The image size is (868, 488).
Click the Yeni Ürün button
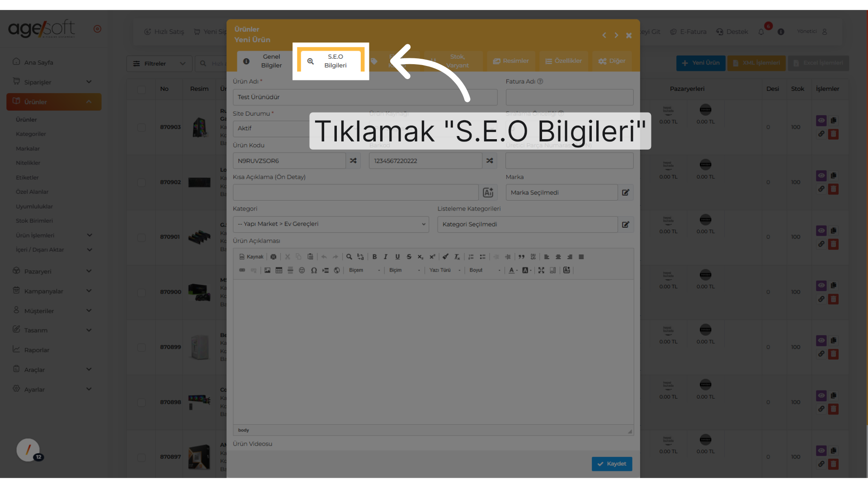pos(701,63)
